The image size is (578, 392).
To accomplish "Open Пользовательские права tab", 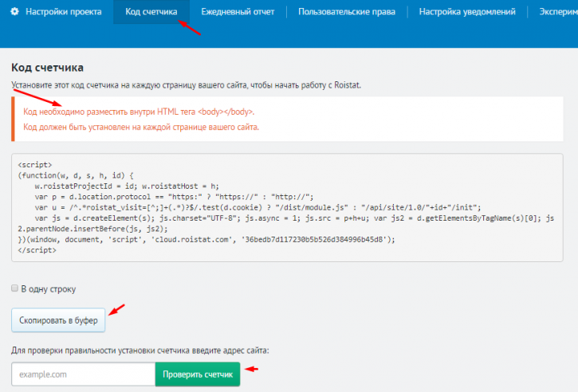I will 347,12.
